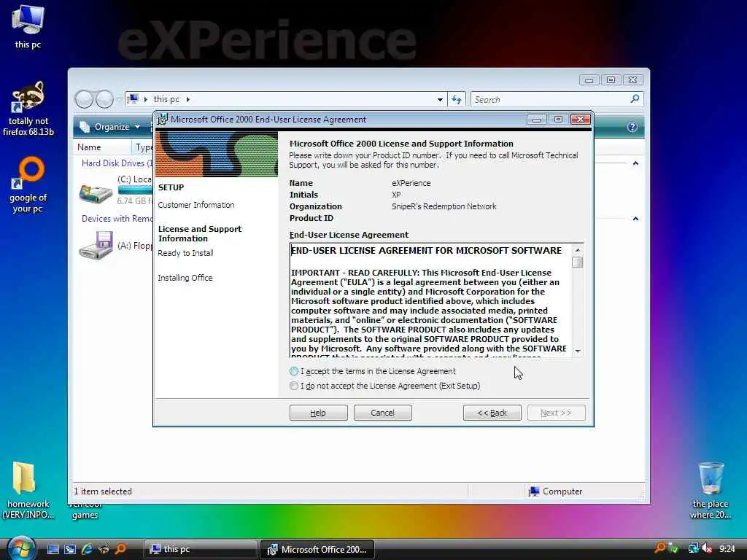747x560 pixels.
Task: Select 'this pc' desktop icon
Action: point(28,26)
